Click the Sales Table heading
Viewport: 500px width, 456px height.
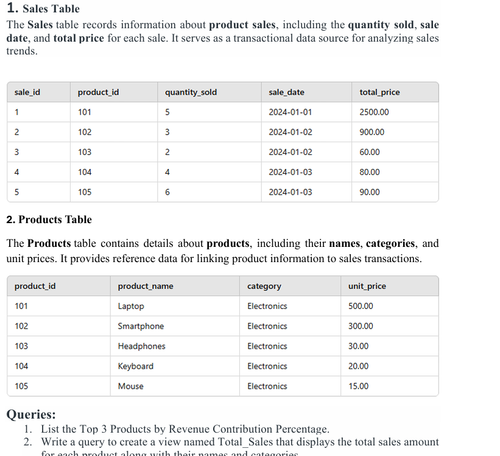point(43,8)
